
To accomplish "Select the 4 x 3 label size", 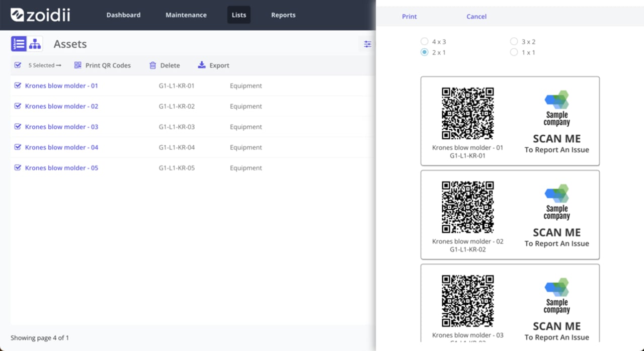I will (x=425, y=41).
